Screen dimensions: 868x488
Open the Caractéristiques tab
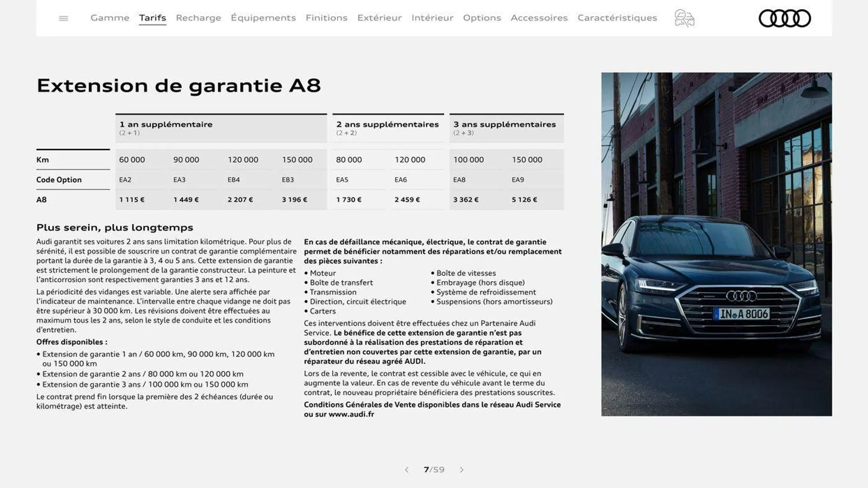click(x=617, y=18)
